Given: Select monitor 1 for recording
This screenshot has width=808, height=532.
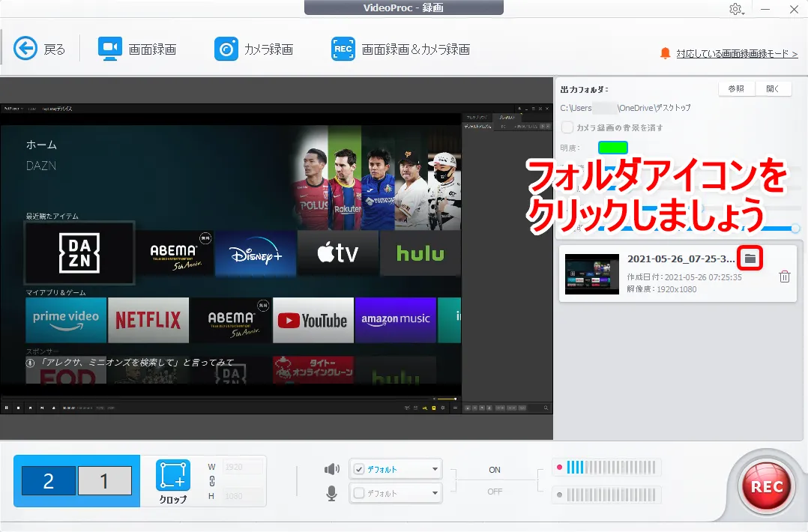Looking at the screenshot, I should 105,481.
